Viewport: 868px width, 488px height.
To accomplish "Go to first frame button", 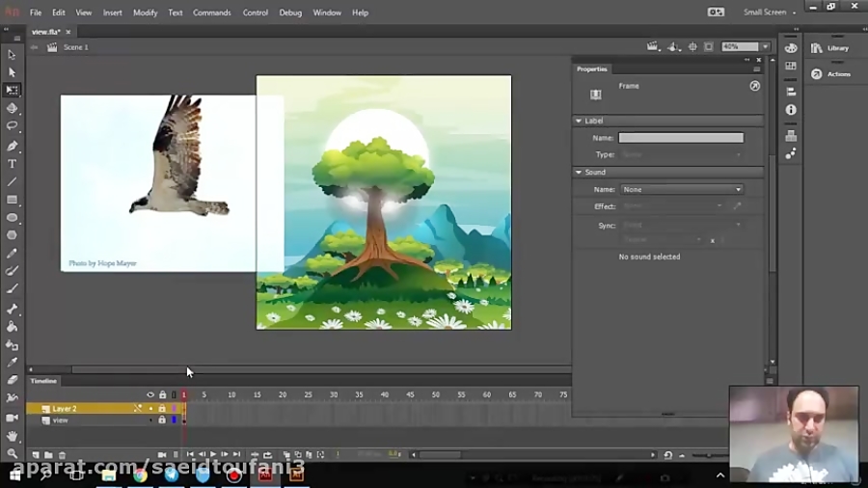I will click(190, 455).
